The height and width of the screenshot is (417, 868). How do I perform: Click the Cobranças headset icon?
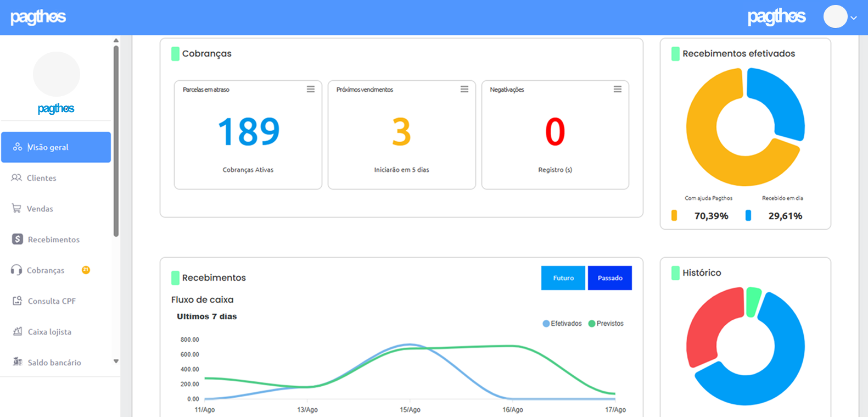coord(16,270)
